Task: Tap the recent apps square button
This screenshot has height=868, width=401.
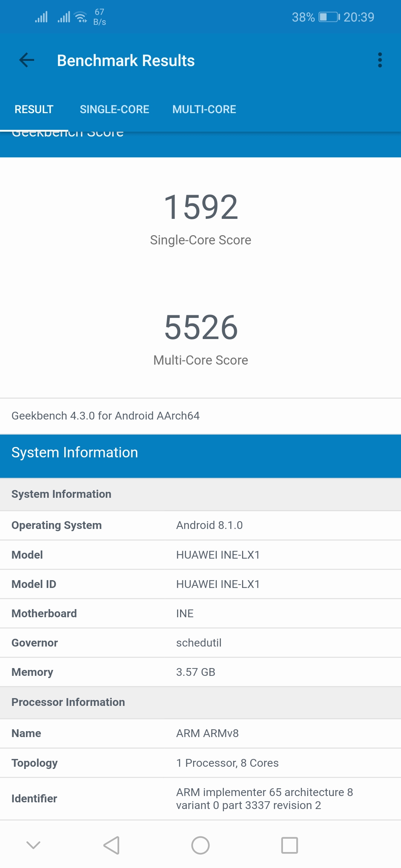Action: (290, 845)
